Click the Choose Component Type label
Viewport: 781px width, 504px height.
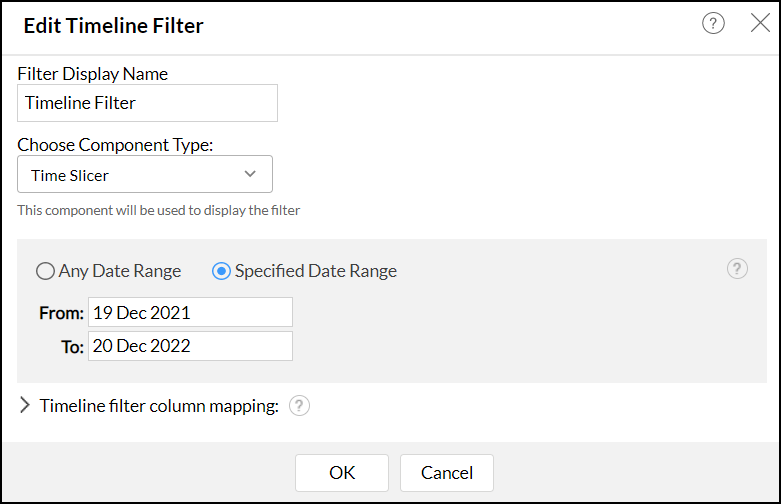[116, 145]
